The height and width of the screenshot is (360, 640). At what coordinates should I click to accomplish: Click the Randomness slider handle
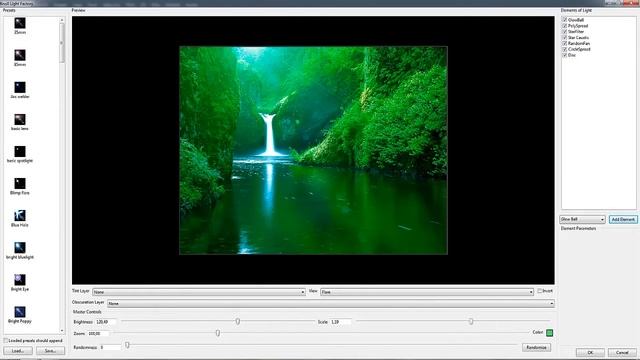[x=127, y=345]
